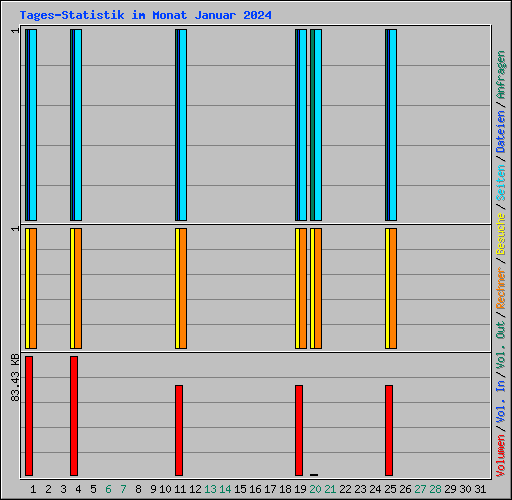The image size is (512, 500).
Task: Click the yellow Besuche bar for day 11
Action: (177, 289)
